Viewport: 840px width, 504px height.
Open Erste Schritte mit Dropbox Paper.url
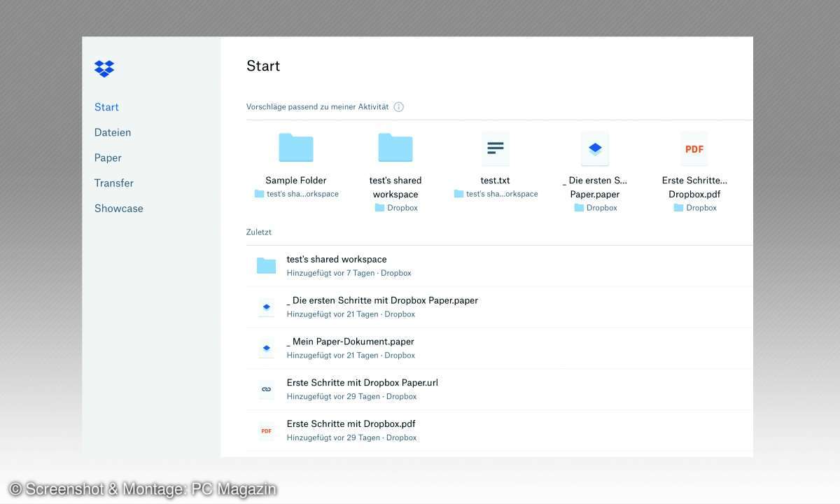[x=363, y=383]
